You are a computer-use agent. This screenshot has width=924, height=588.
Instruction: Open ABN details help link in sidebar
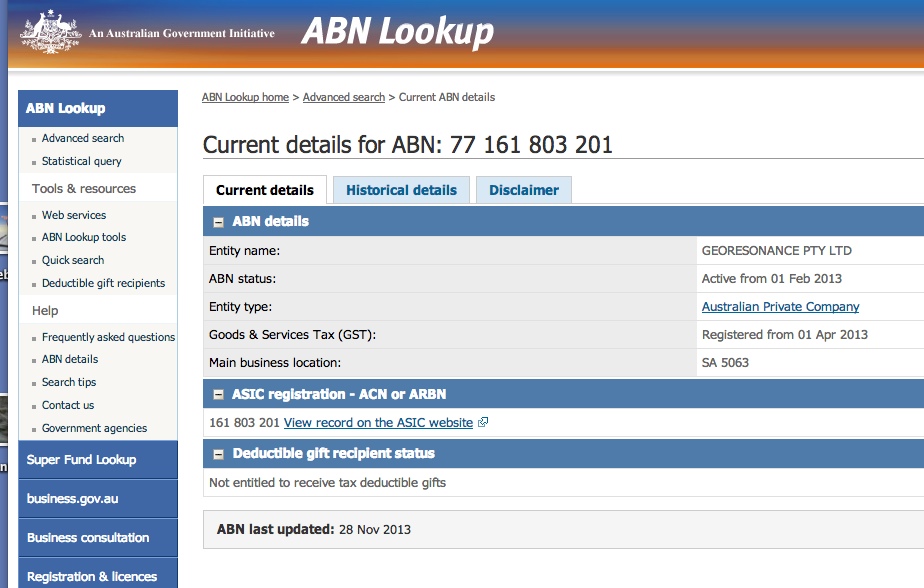[70, 359]
